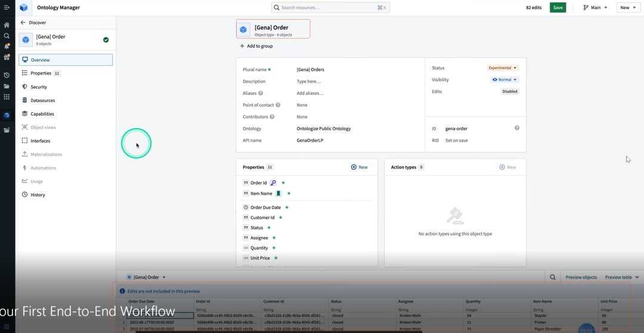The image size is (644, 333).
Task: Focus the Search resources field
Action: click(330, 7)
